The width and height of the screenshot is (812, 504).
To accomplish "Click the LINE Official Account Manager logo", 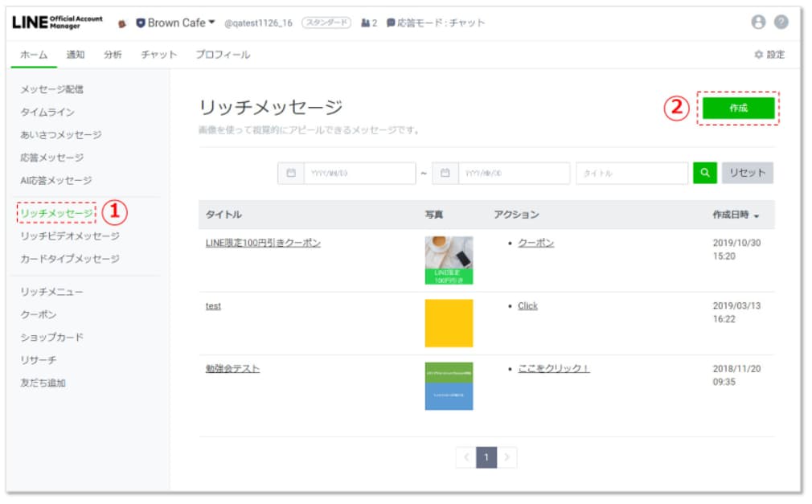I will [57, 23].
